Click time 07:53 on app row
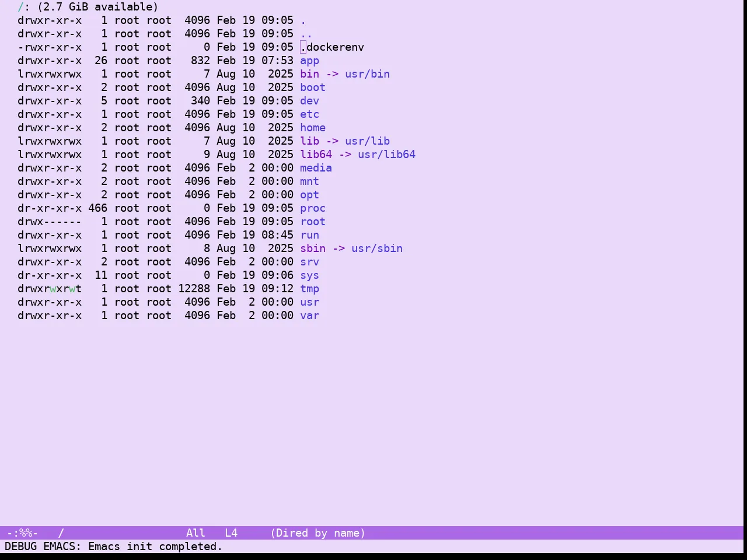This screenshot has height=560, width=747. [277, 61]
